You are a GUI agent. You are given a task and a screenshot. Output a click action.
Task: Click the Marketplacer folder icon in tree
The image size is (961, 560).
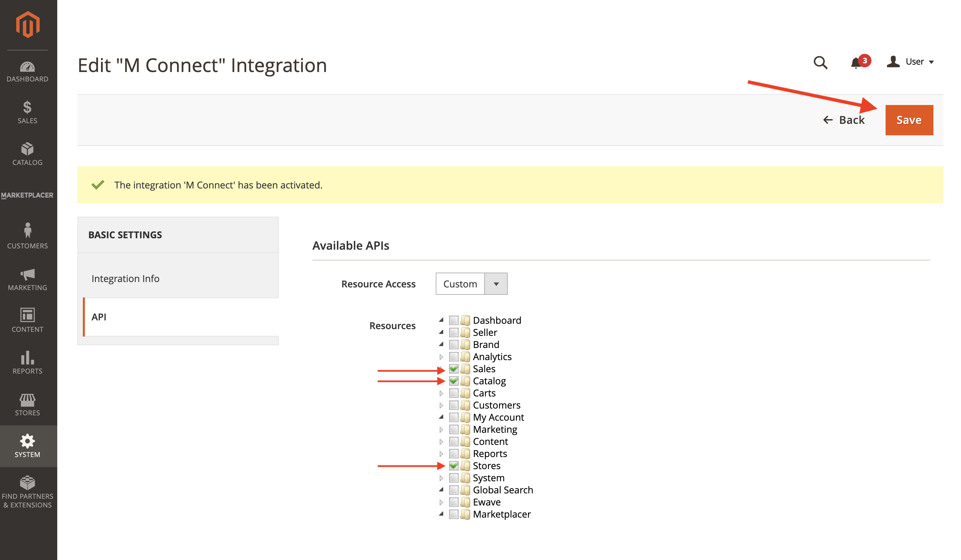coord(465,514)
